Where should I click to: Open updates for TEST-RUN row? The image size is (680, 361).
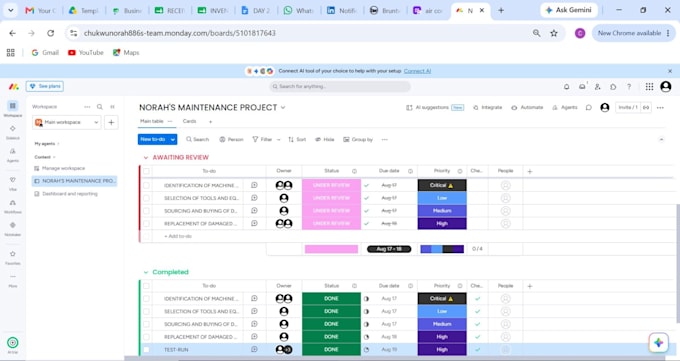(255, 349)
